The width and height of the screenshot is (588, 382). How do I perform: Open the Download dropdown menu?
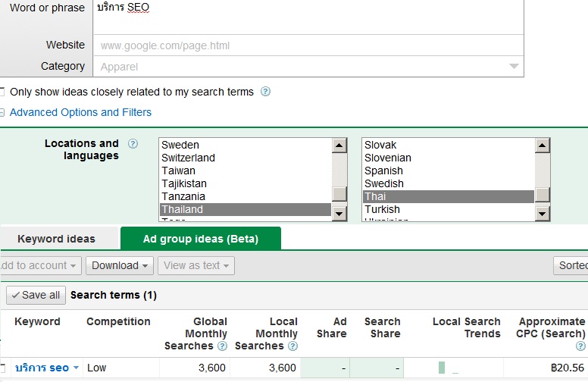[120, 265]
